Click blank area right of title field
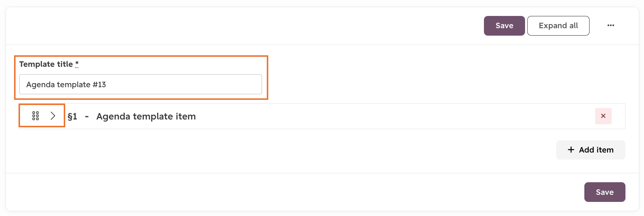Image resolution: width=644 pixels, height=216 pixels. coord(445,78)
